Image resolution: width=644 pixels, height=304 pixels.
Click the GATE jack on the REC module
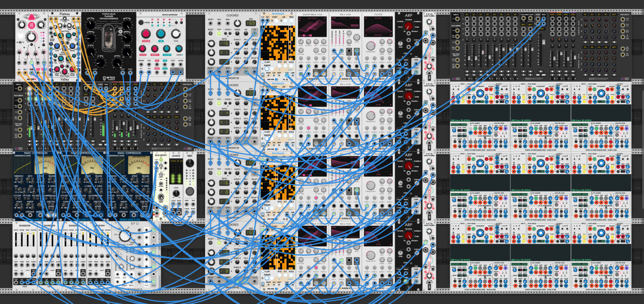click(x=187, y=204)
